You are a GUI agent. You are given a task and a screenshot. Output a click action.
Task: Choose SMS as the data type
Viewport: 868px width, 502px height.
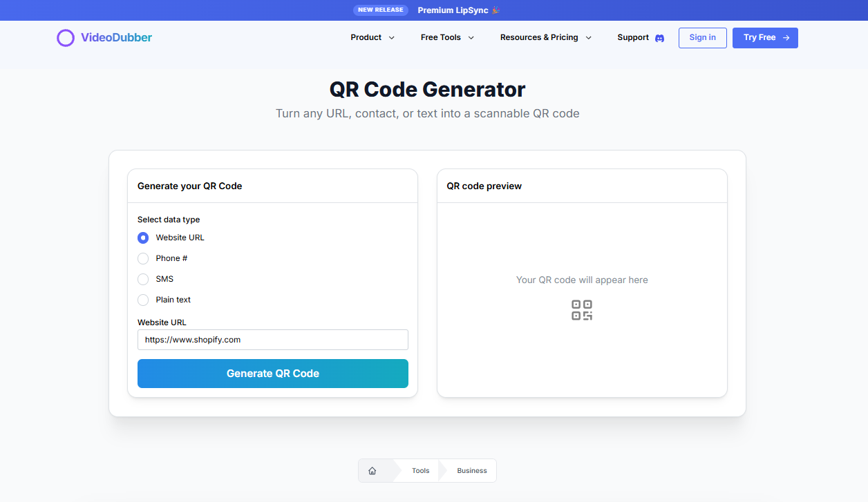pos(142,279)
